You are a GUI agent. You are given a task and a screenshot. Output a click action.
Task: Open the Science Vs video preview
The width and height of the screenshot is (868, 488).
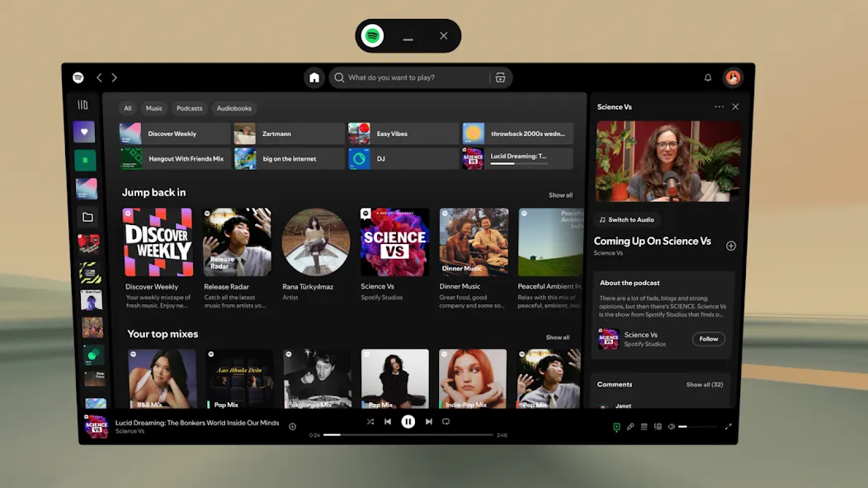(668, 161)
